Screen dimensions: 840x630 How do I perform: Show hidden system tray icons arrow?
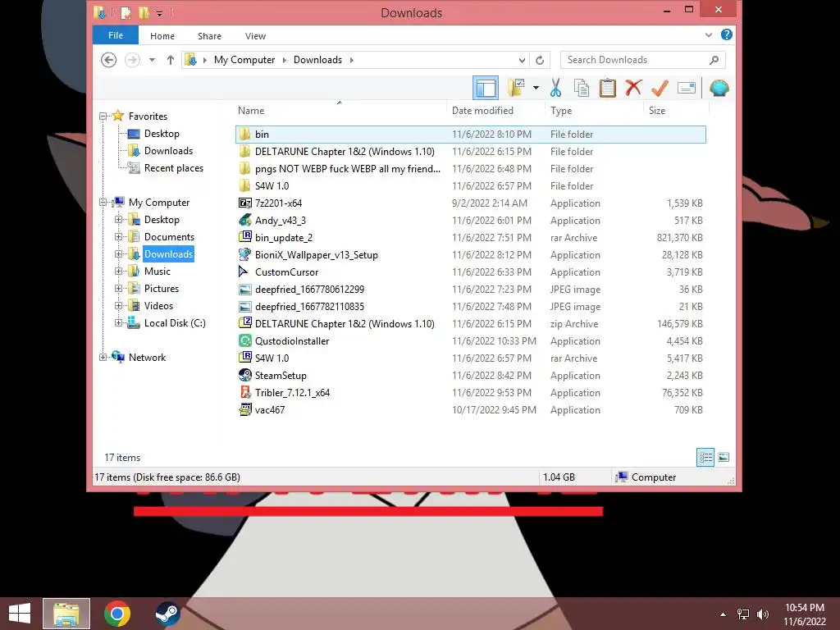coord(724,614)
